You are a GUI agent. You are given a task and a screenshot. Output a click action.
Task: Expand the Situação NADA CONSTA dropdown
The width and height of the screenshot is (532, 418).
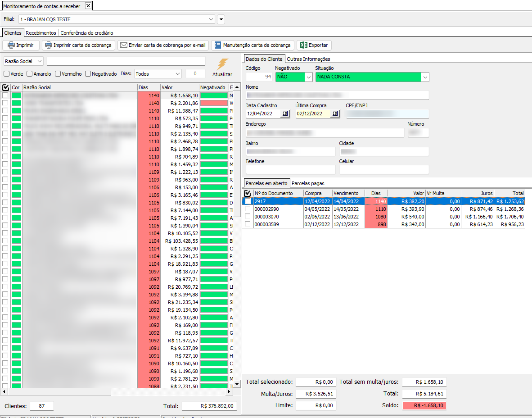(x=424, y=77)
